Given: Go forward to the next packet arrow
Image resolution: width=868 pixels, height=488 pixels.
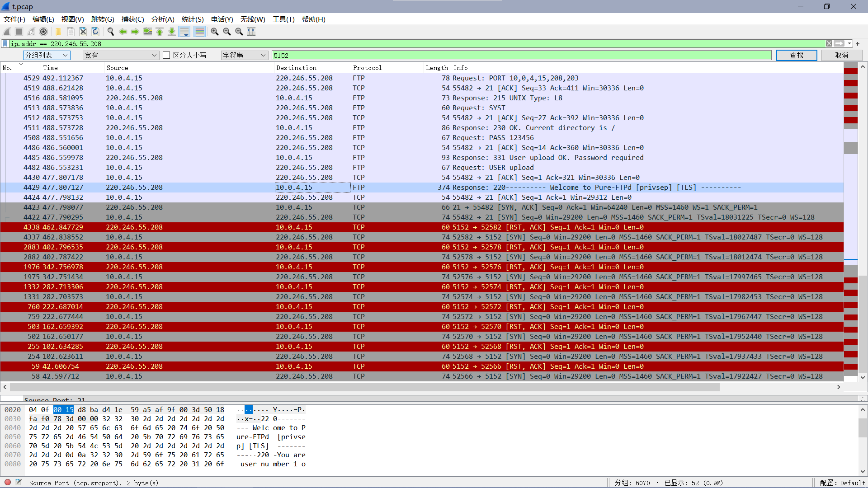Looking at the screenshot, I should point(135,32).
